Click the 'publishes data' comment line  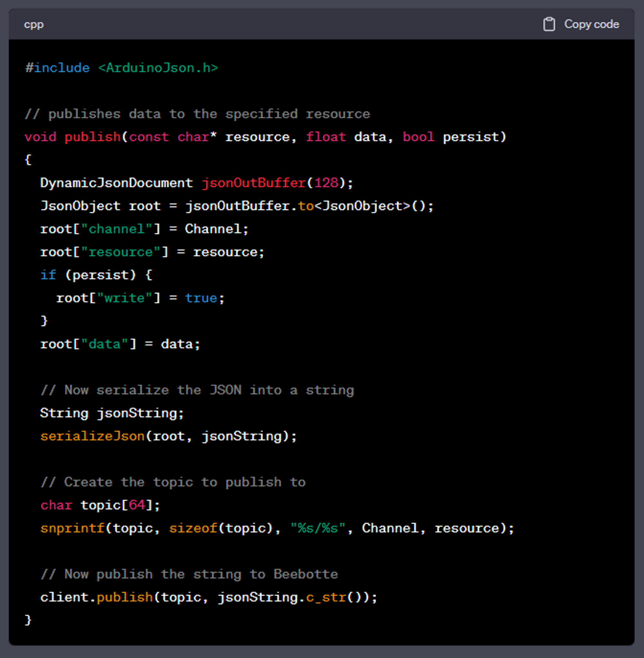pyautogui.click(x=197, y=114)
